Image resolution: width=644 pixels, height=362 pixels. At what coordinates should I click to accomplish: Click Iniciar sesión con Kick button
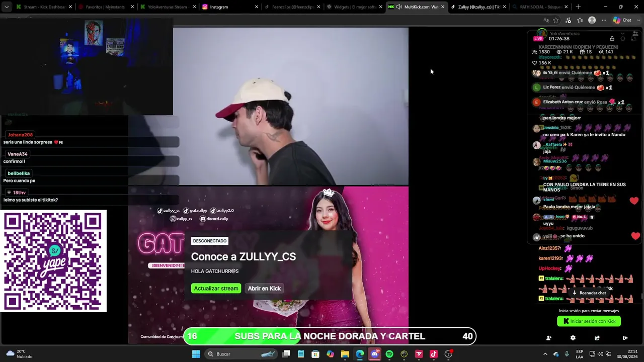click(x=589, y=321)
